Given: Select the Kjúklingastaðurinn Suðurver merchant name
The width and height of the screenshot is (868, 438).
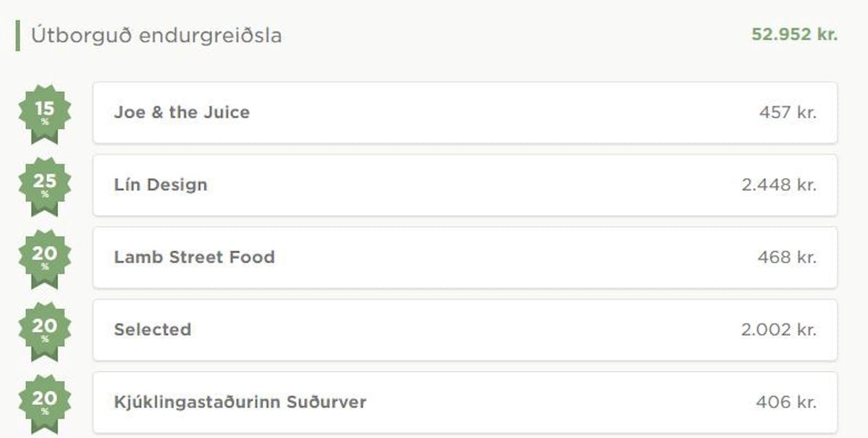Looking at the screenshot, I should pyautogui.click(x=240, y=402).
